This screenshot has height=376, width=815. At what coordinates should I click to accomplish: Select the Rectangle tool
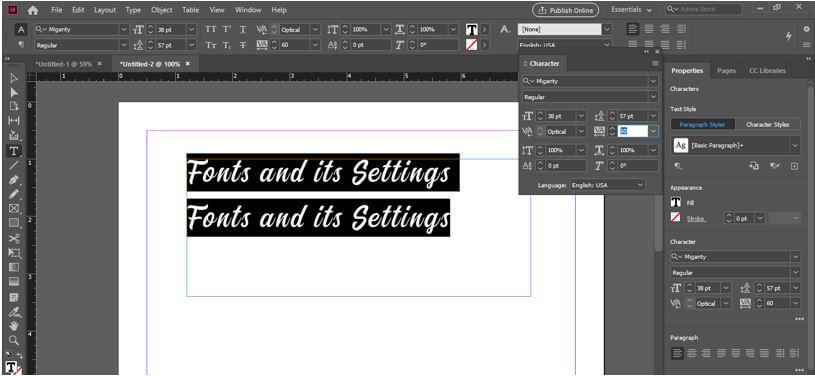[14, 223]
